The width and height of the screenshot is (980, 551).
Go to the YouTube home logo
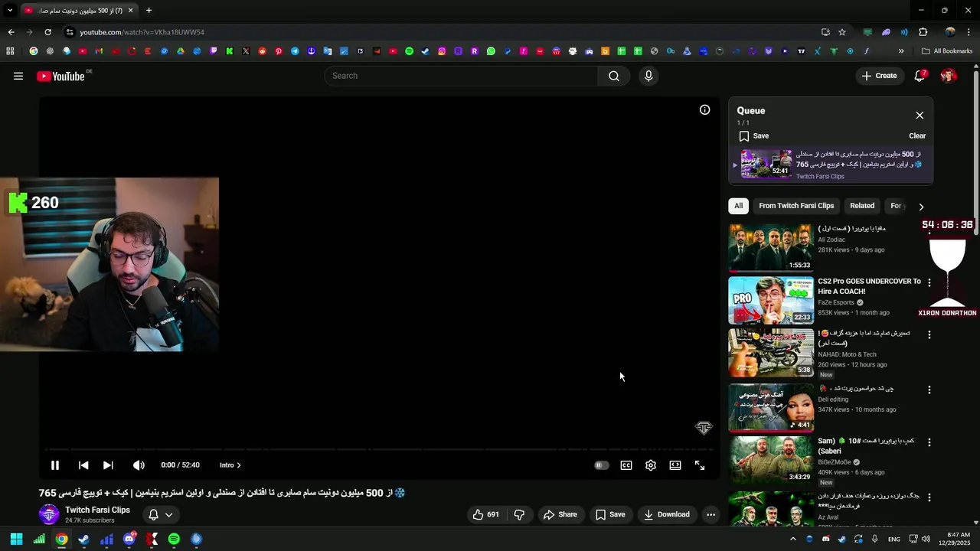[60, 76]
